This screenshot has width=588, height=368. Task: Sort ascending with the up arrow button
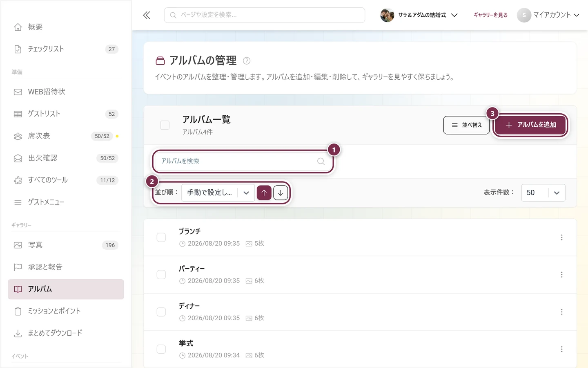point(264,193)
